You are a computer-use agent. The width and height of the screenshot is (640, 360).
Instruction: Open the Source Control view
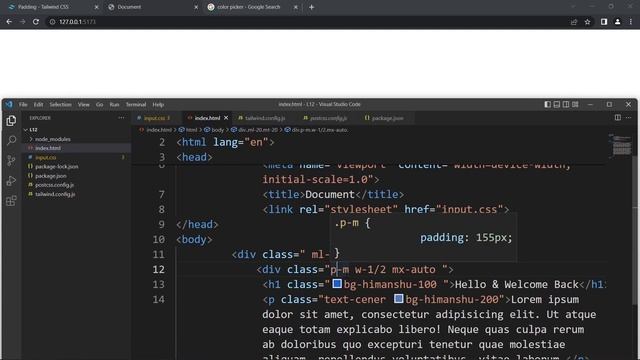(11, 160)
